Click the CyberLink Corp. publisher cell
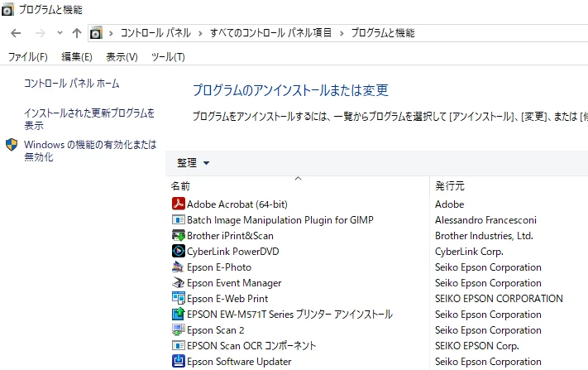Screen dimensions: 588x370 point(469,252)
